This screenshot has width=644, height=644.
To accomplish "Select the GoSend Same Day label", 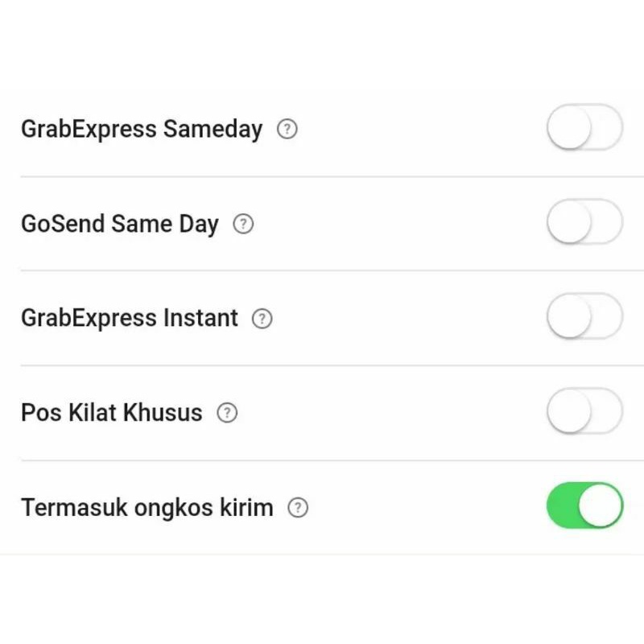I will coord(120,224).
